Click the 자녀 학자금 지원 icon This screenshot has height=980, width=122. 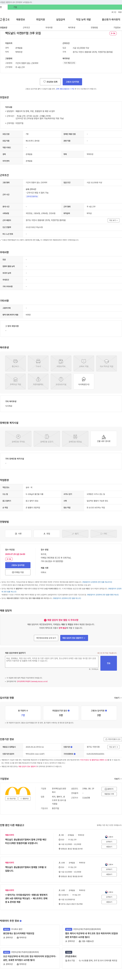point(106,363)
